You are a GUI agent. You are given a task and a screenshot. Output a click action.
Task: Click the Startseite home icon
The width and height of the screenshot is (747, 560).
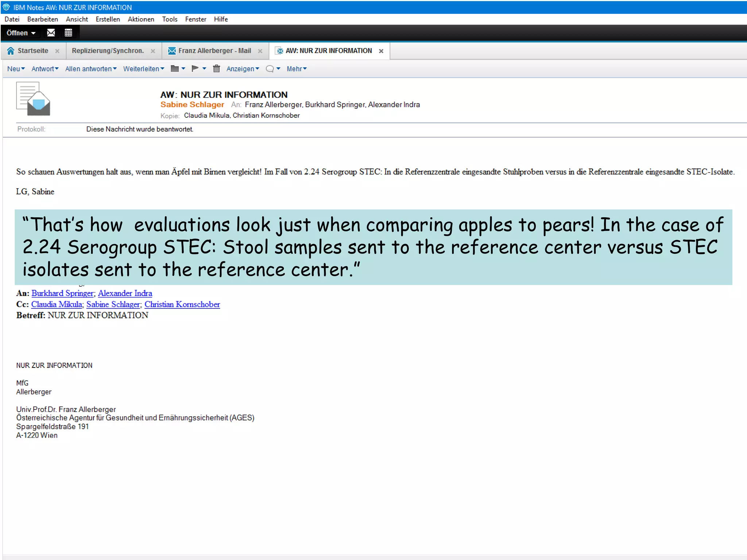tap(11, 51)
